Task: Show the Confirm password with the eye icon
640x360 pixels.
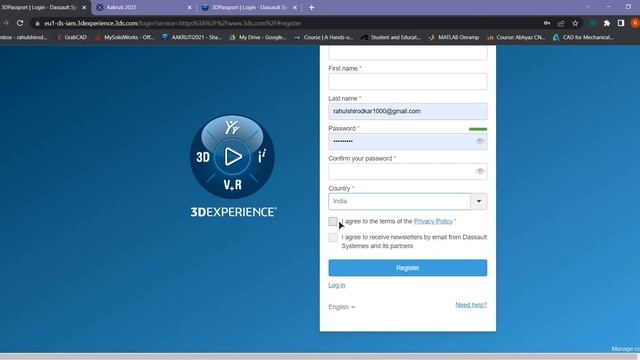Action: 480,171
